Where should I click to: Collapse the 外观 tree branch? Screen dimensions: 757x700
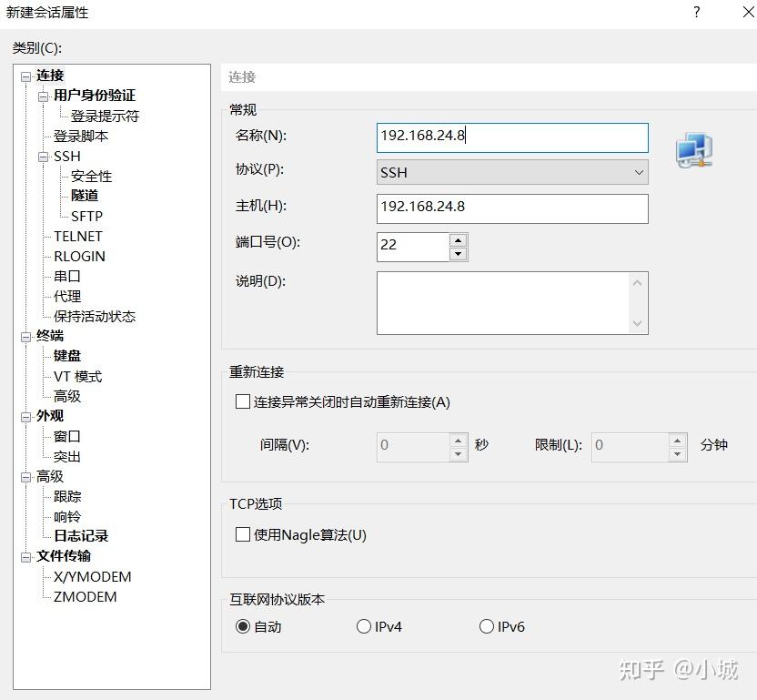pyautogui.click(x=25, y=415)
